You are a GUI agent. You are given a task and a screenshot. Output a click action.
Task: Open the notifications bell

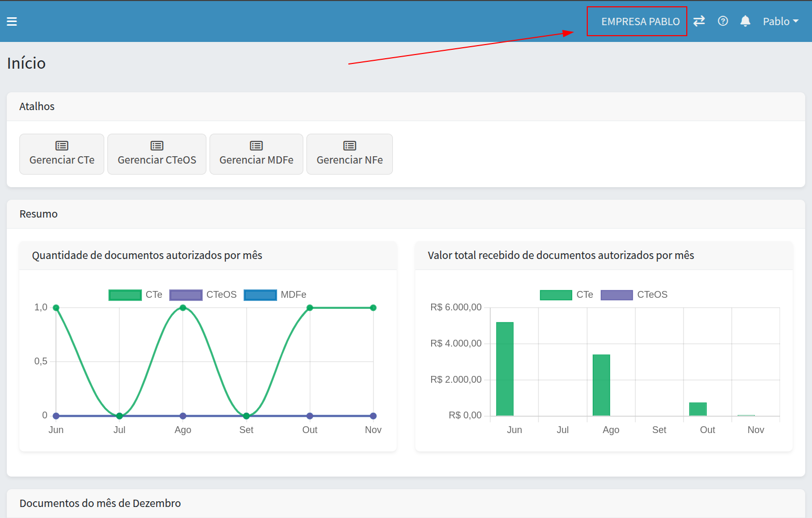tap(745, 21)
